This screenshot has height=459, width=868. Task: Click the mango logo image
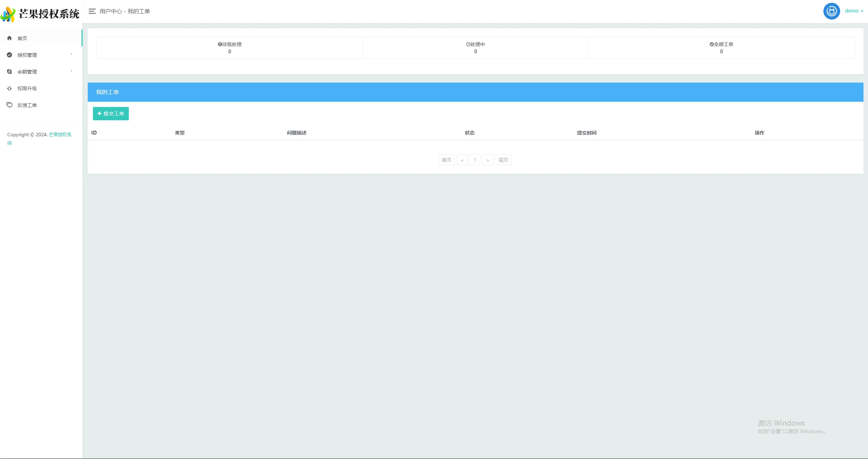click(x=8, y=14)
